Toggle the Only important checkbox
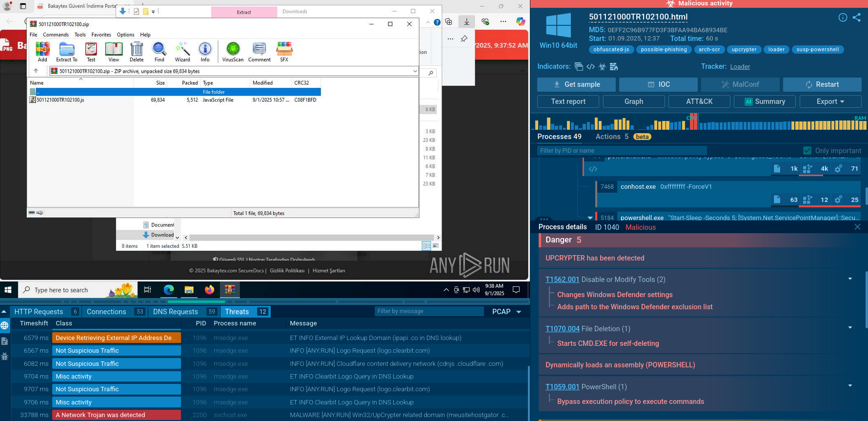 (807, 151)
